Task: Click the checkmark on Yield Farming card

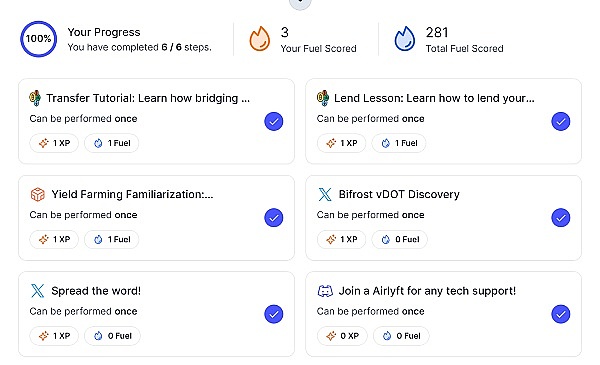Action: point(274,218)
